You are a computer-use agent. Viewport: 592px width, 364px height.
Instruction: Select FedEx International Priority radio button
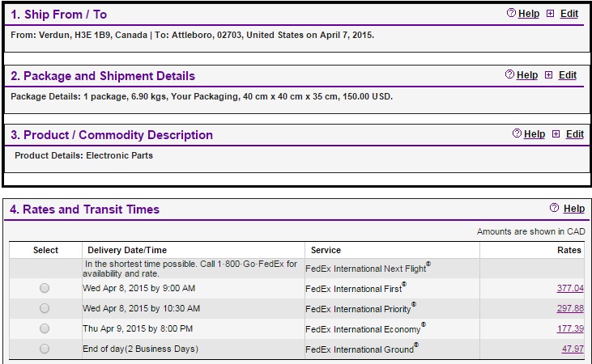pyautogui.click(x=45, y=308)
